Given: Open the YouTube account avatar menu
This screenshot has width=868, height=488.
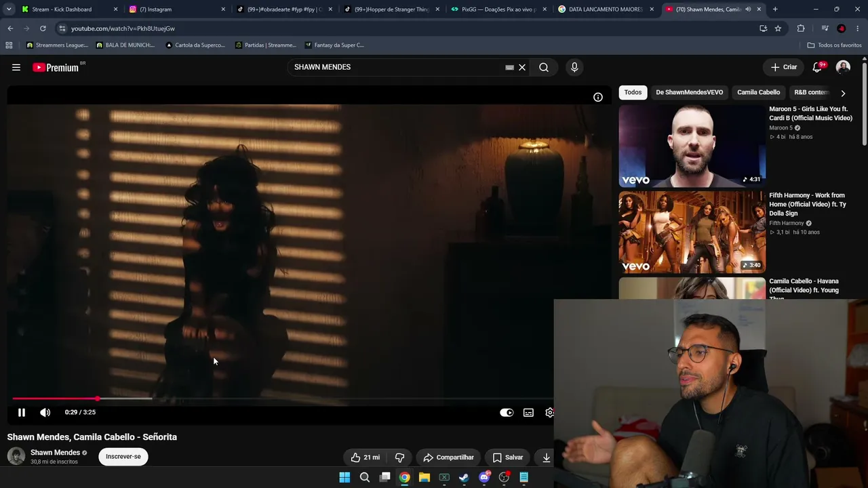Looking at the screenshot, I should [x=843, y=67].
